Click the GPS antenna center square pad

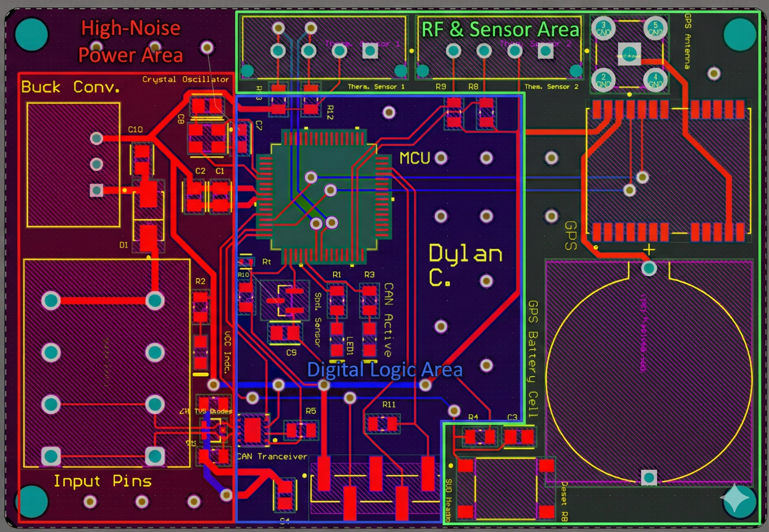click(629, 54)
